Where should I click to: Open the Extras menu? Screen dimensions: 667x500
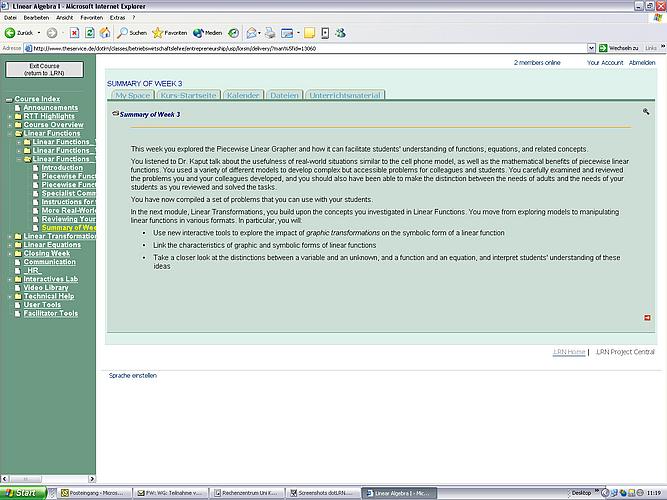(117, 18)
